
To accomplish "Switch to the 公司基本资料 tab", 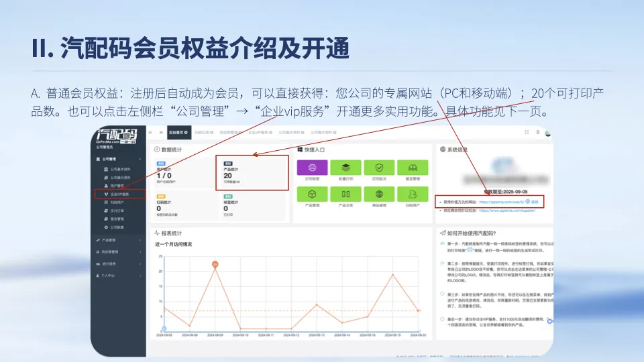I will click(x=291, y=133).
